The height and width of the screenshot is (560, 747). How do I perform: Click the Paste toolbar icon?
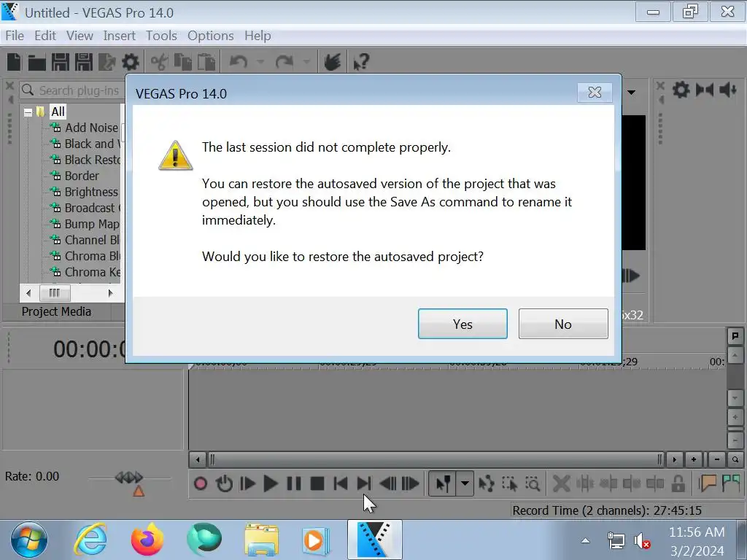click(206, 62)
